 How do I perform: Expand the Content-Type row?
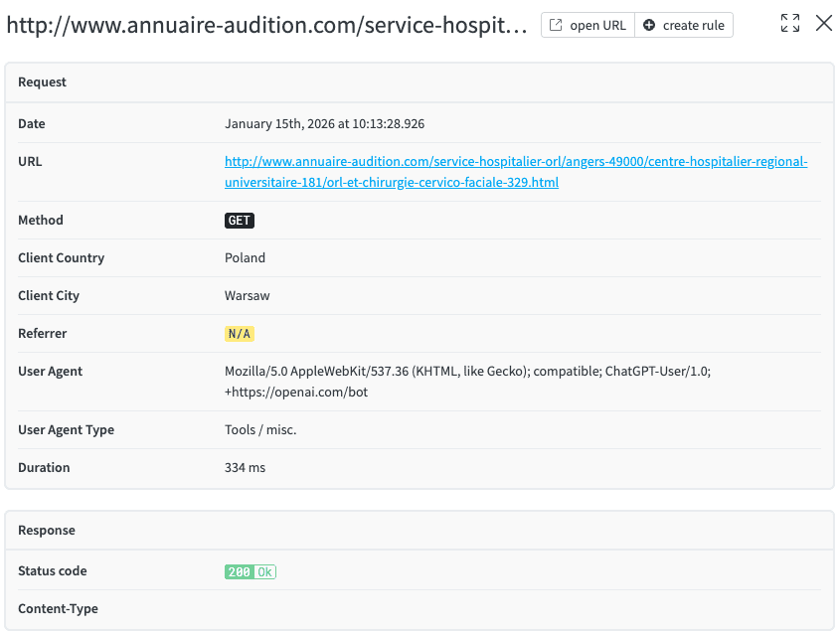point(60,608)
